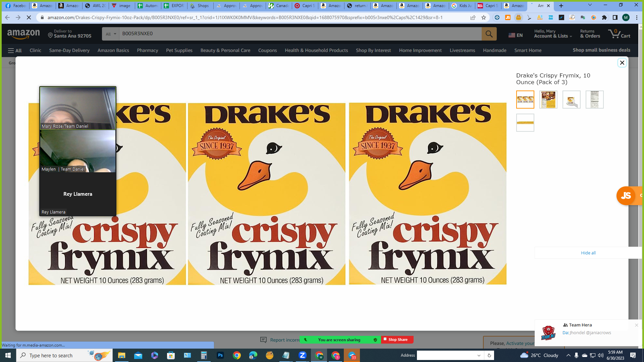The image size is (644, 362).
Task: Open Coupons page
Action: pyautogui.click(x=267, y=50)
